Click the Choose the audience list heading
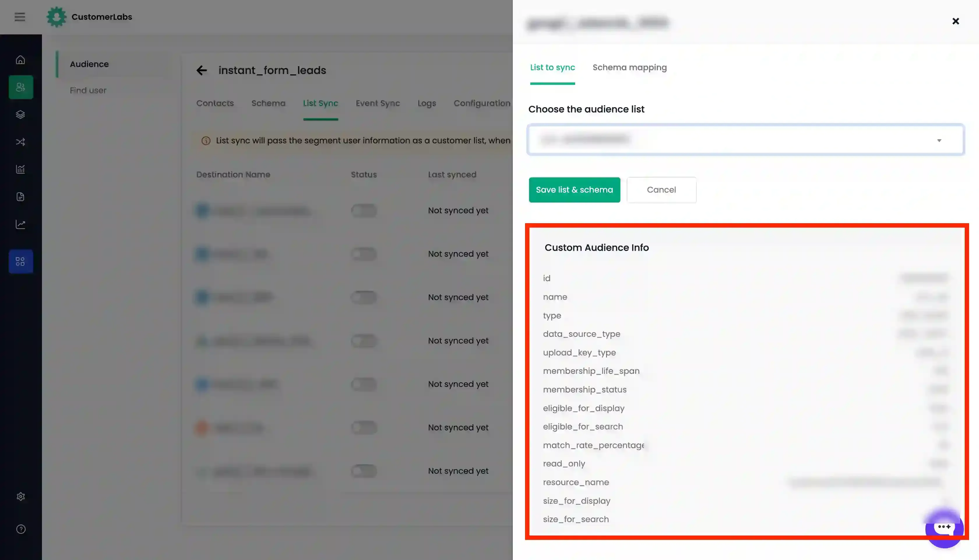The width and height of the screenshot is (979, 560). pyautogui.click(x=586, y=109)
